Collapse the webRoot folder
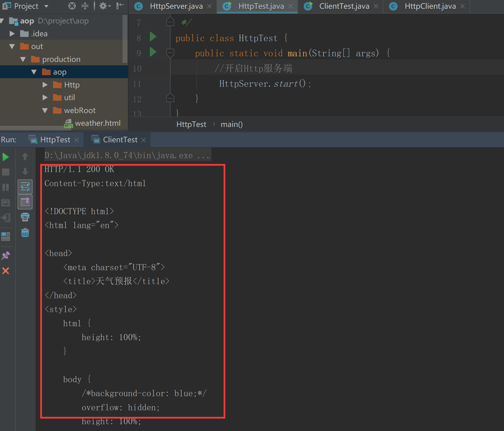The height and width of the screenshot is (431, 504). (x=45, y=110)
